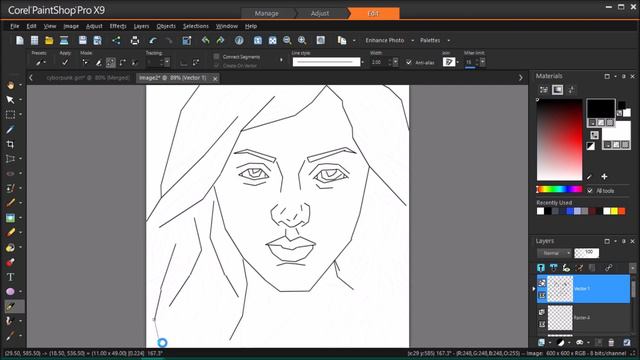Viewport: 640px width, 360px height.
Task: Select the purple Ellipse shape tool
Action: point(10,291)
